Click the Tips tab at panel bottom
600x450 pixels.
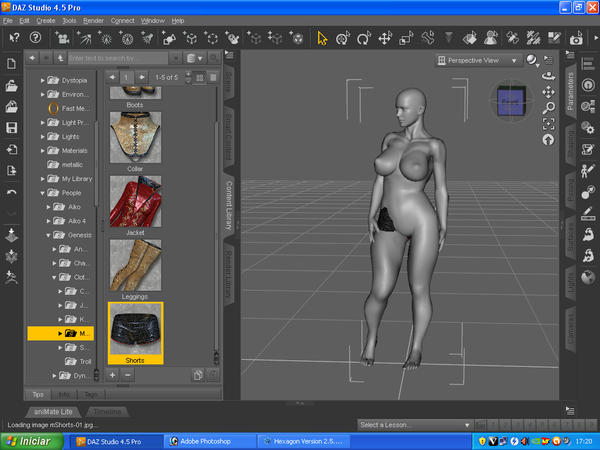pyautogui.click(x=38, y=395)
